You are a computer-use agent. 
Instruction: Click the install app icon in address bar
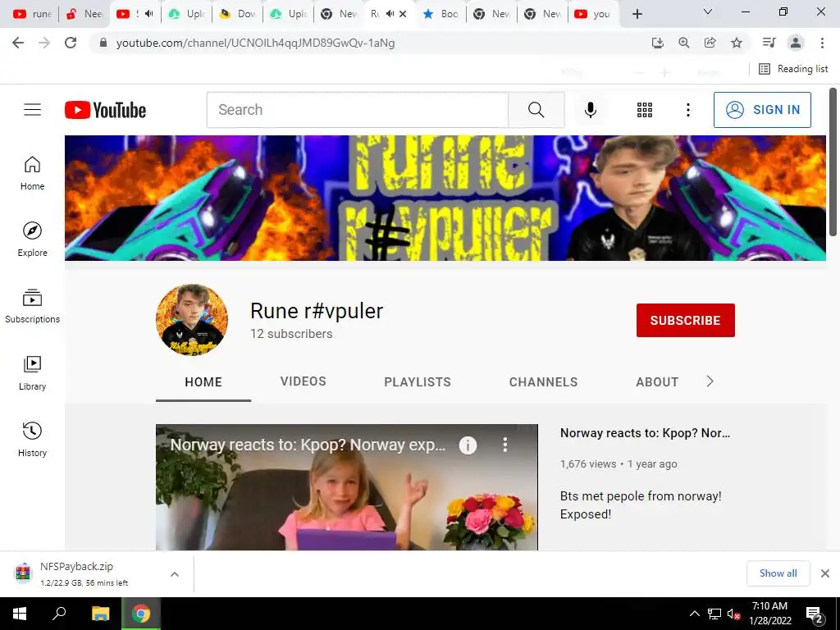[x=657, y=43]
